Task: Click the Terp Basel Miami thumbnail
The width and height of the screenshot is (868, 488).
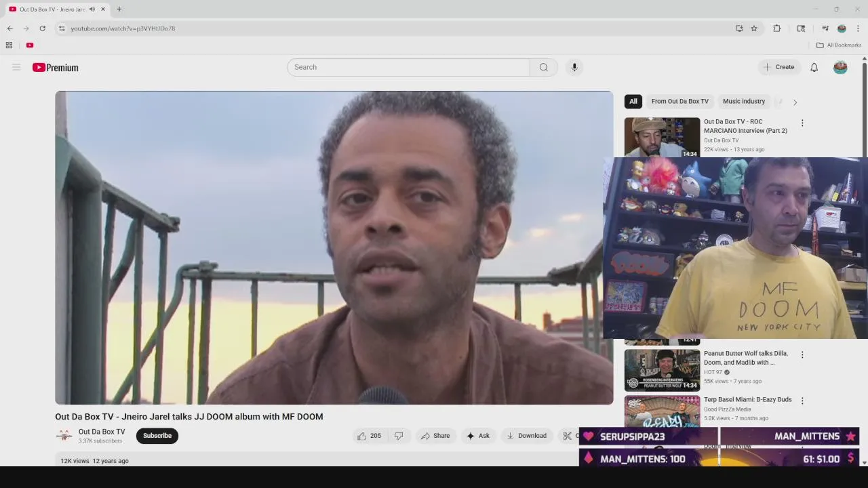Action: coord(662,411)
